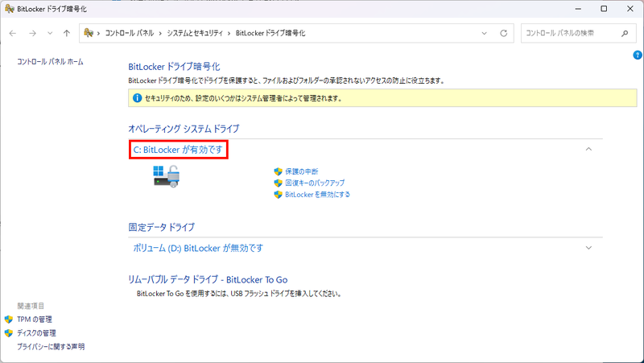Click the C: drive unlocked padlock icon
This screenshot has width=644, height=363.
[x=167, y=176]
